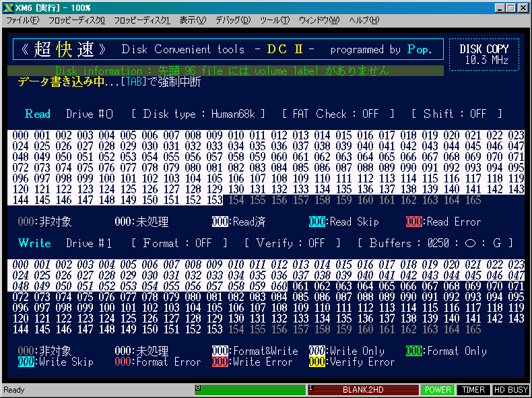Click the Read済 legend swatch
The image size is (532, 398).
coord(220,222)
